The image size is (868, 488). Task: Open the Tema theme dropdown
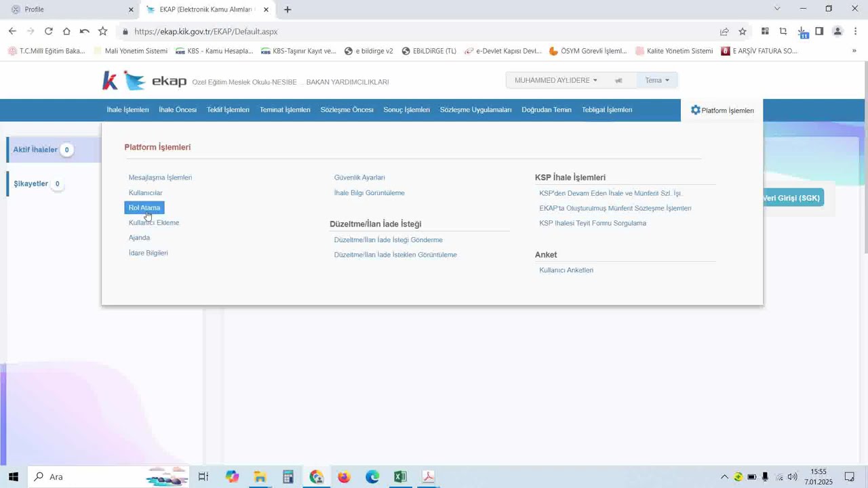tap(656, 80)
